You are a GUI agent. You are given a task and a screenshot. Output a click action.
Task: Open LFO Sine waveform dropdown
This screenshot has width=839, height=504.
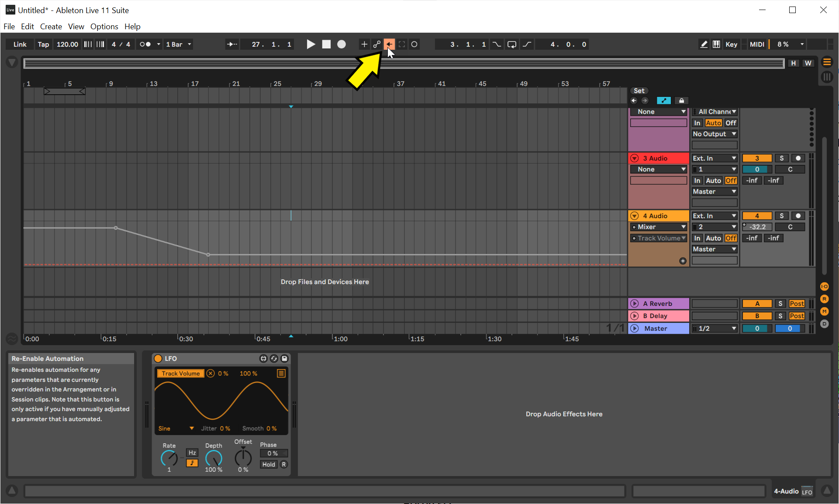tap(176, 429)
